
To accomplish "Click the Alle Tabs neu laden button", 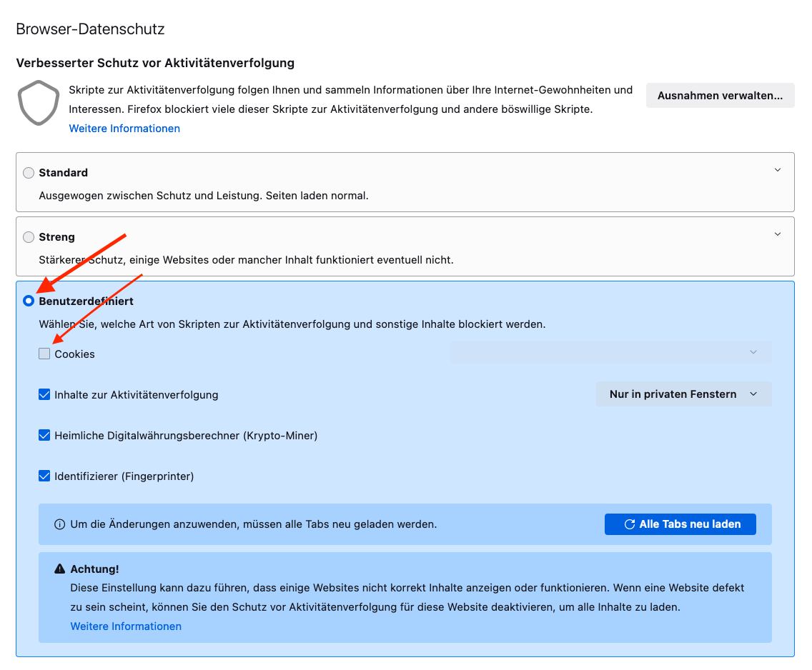I will 680,524.
